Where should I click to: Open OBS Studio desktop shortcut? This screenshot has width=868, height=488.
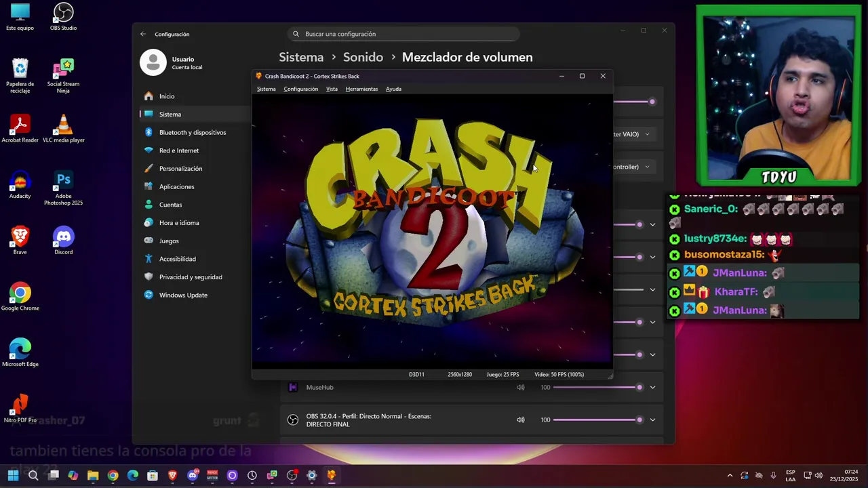[63, 17]
